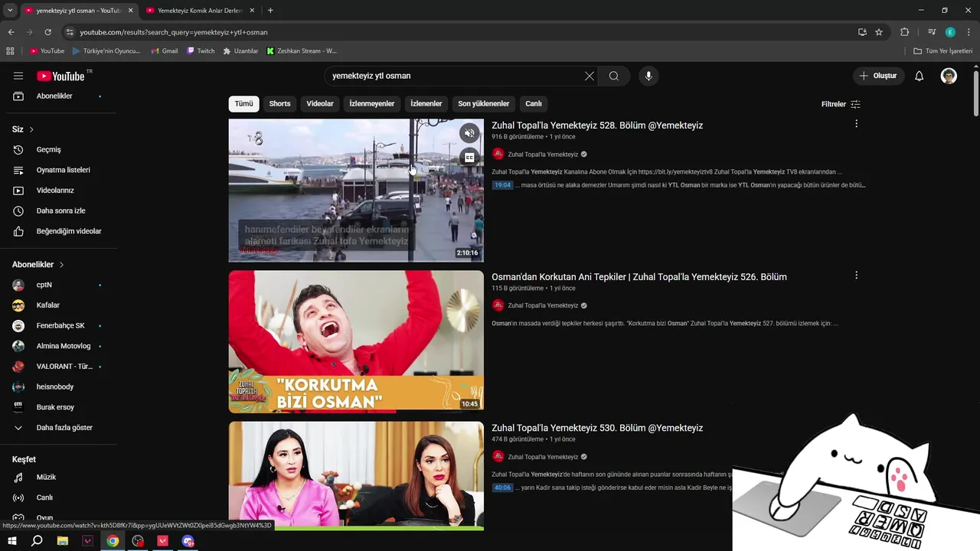This screenshot has width=980, height=551.
Task: Open the channel name under the 526. Bölüm video
Action: [543, 305]
